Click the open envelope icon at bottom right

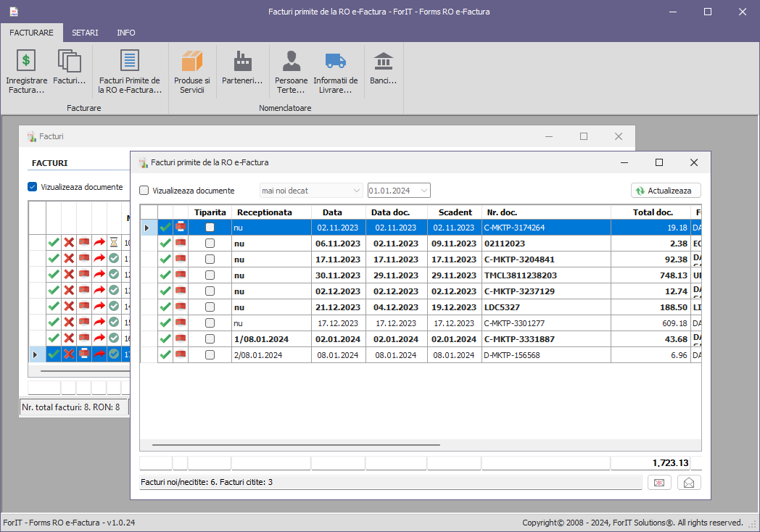[x=689, y=482]
